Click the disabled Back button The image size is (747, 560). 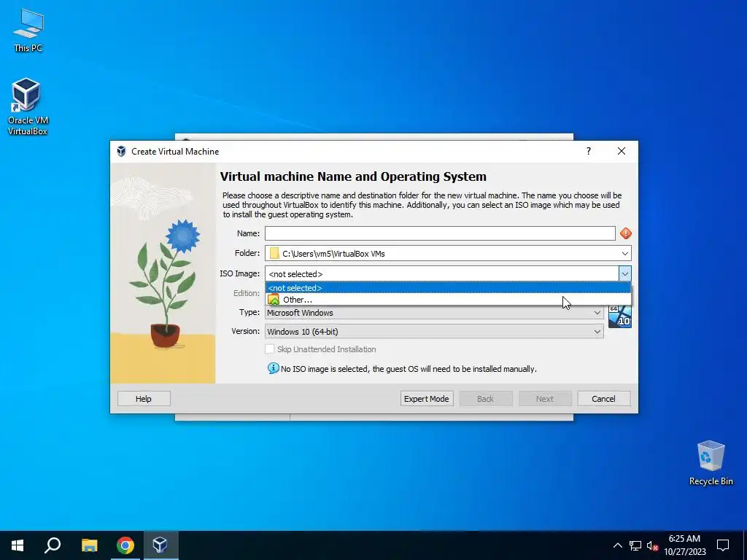point(485,399)
